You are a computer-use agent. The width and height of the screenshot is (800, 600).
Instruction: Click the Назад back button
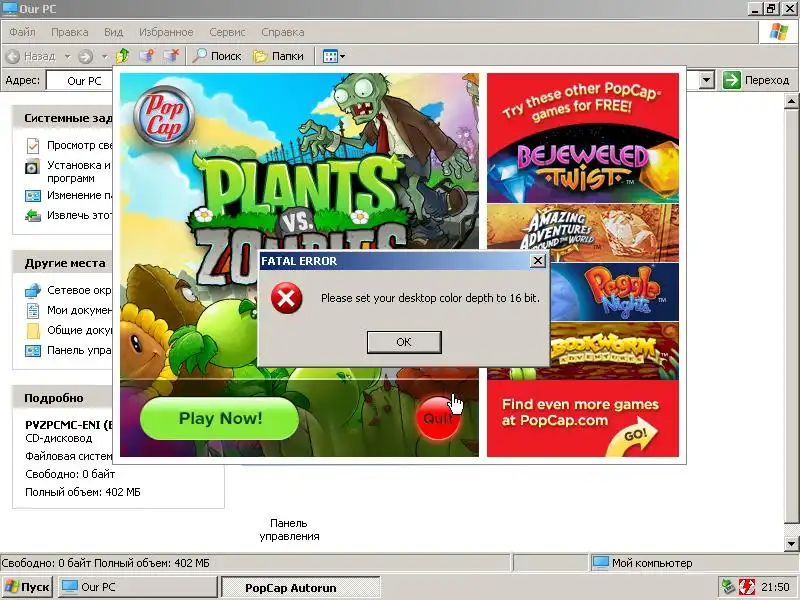pyautogui.click(x=31, y=56)
